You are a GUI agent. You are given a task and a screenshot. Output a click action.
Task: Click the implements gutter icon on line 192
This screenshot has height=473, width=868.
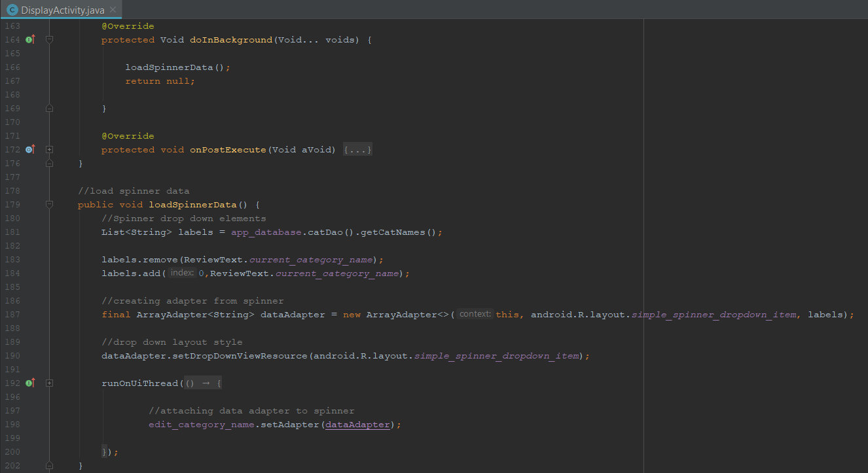click(x=30, y=383)
